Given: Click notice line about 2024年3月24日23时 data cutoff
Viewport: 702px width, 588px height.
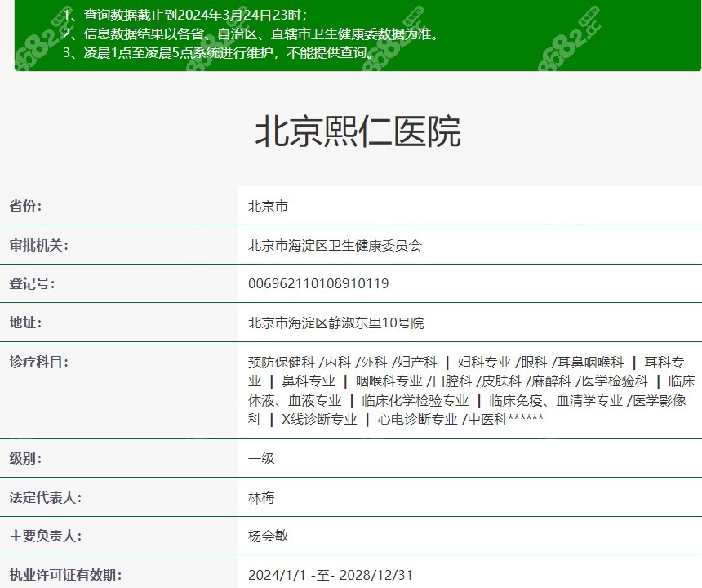Looking at the screenshot, I should (x=185, y=16).
